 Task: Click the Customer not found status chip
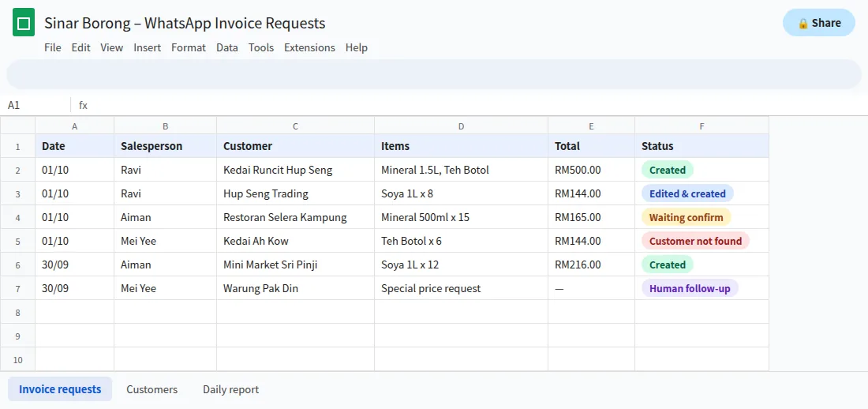(x=695, y=241)
